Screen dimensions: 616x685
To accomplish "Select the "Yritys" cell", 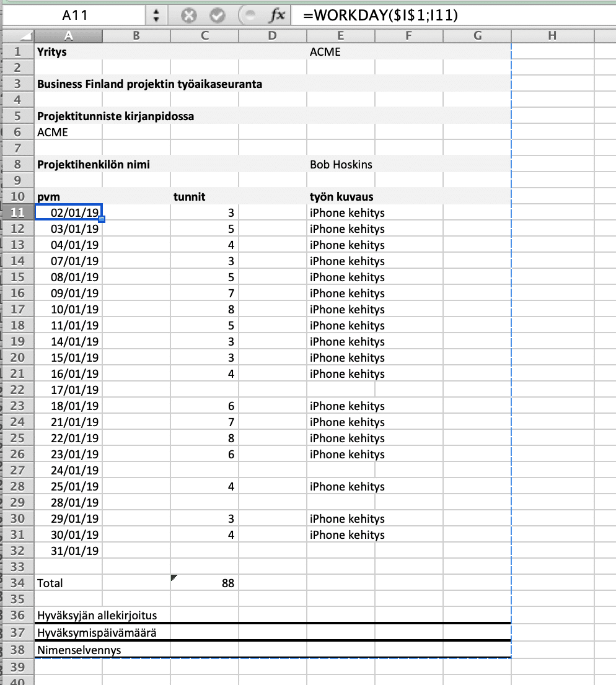I will point(68,51).
